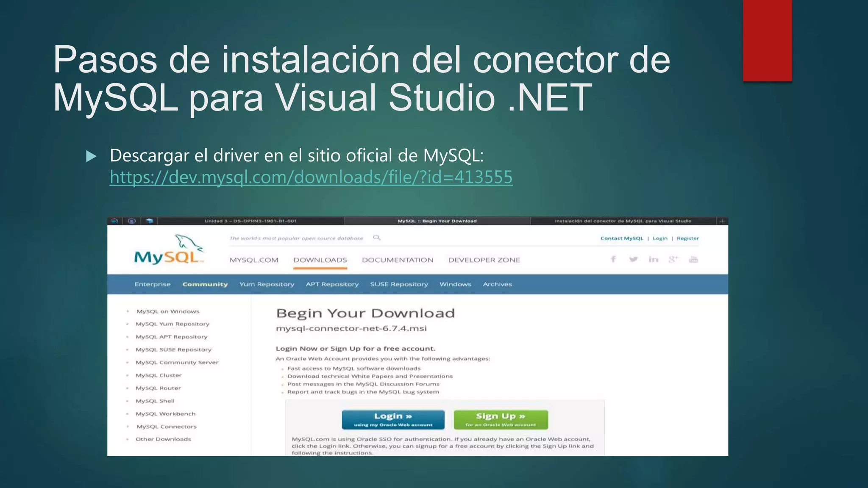Click the search magnifier icon
Screen dimensions: 868x488
[x=377, y=238]
